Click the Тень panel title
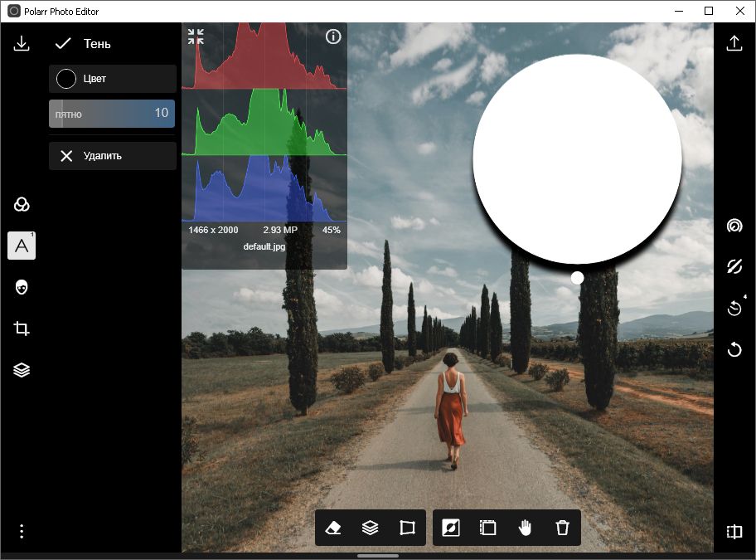The height and width of the screenshot is (560, 756). click(x=97, y=44)
